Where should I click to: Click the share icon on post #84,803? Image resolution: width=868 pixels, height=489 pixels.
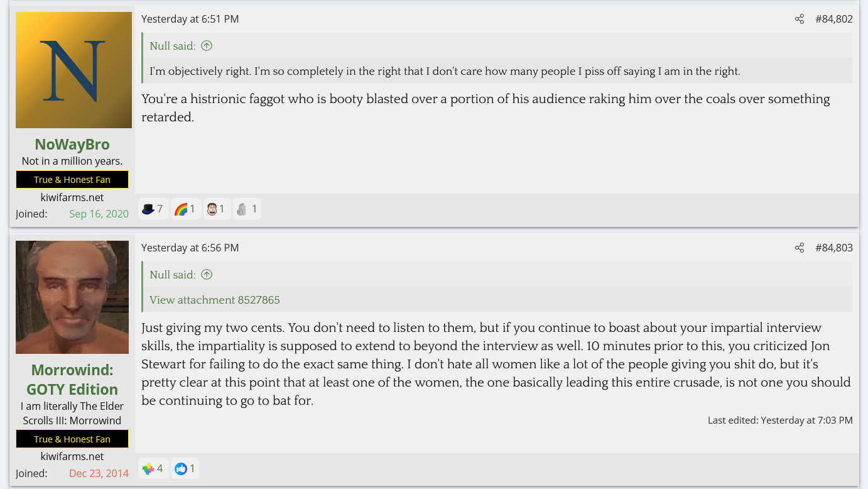(x=799, y=248)
